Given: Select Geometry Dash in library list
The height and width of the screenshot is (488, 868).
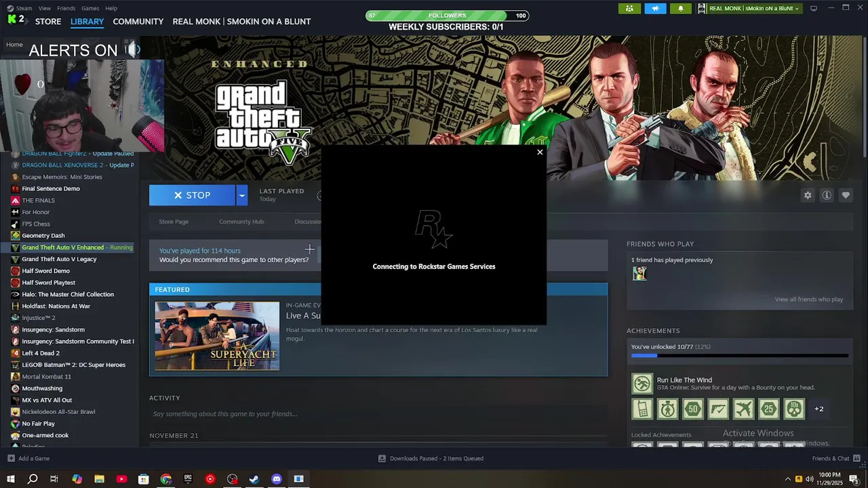Looking at the screenshot, I should pos(43,235).
